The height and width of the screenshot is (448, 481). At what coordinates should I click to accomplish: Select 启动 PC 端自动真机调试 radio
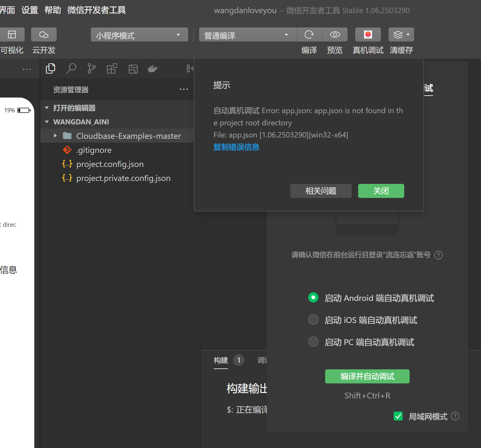pos(313,342)
